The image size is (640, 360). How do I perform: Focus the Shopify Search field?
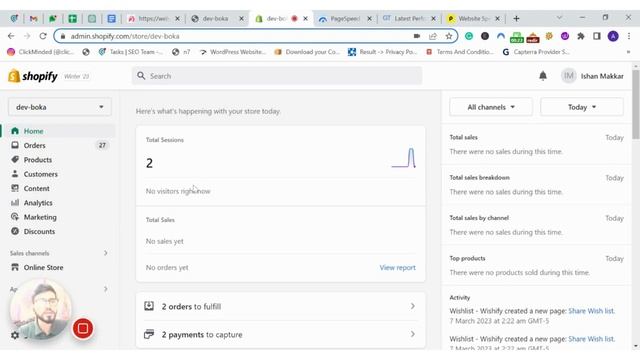(277, 76)
